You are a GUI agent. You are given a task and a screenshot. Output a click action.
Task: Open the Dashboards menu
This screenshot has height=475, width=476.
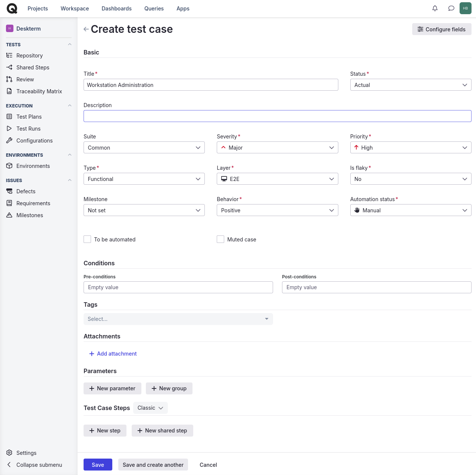[116, 9]
